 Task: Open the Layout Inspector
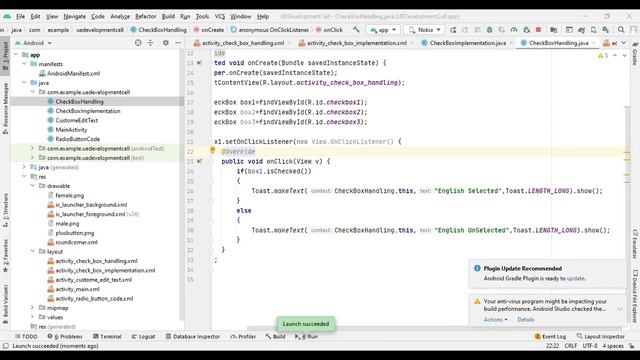point(601,337)
